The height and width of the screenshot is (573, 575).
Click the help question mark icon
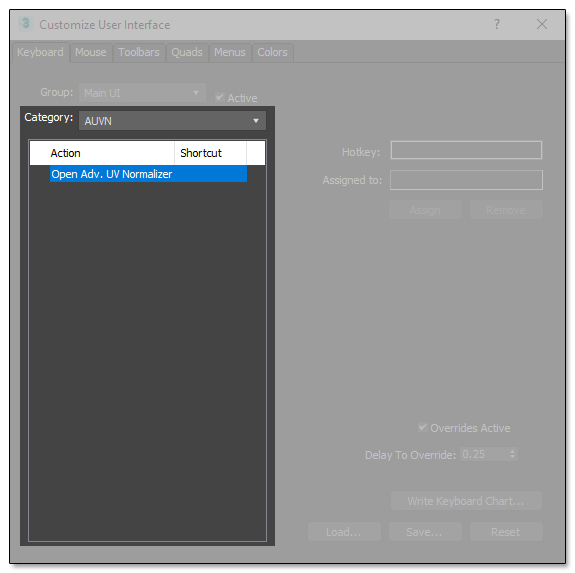tap(497, 24)
